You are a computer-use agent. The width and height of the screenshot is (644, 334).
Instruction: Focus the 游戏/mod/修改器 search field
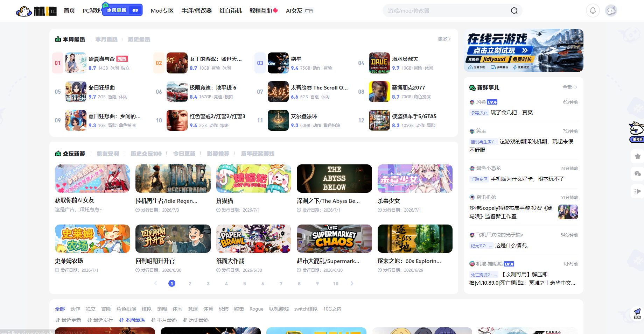tap(446, 11)
